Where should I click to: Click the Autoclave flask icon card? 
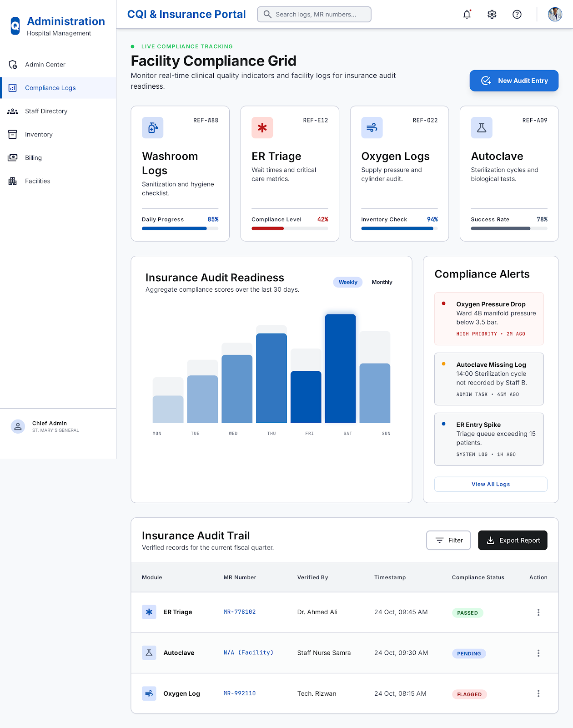[x=482, y=128]
